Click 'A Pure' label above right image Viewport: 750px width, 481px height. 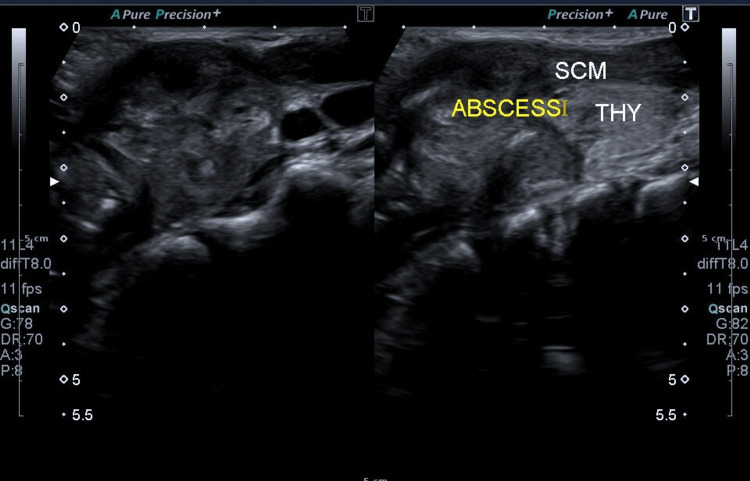pyautogui.click(x=648, y=14)
